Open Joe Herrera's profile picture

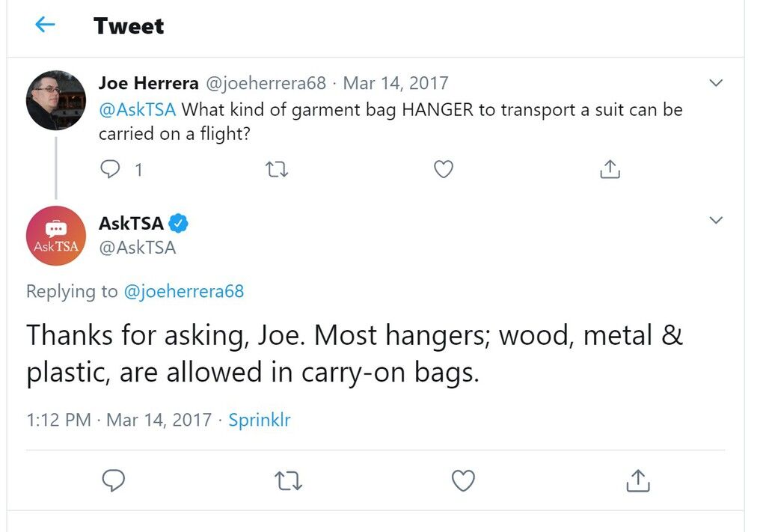55,100
